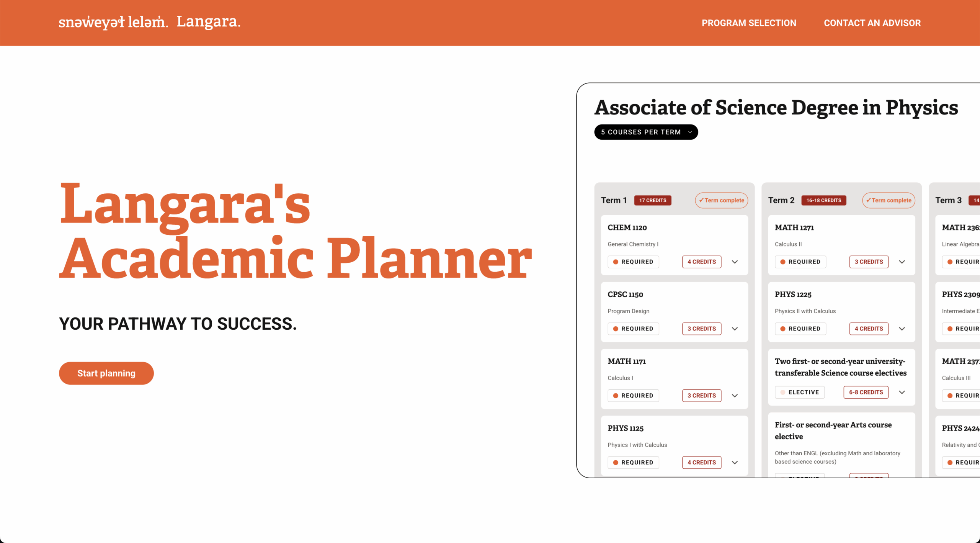Click the Langara logo in the header
The width and height of the screenshot is (980, 543).
[209, 22]
